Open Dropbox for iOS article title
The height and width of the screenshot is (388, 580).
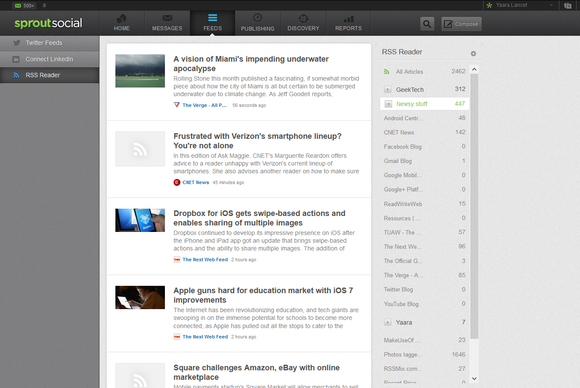tap(259, 218)
